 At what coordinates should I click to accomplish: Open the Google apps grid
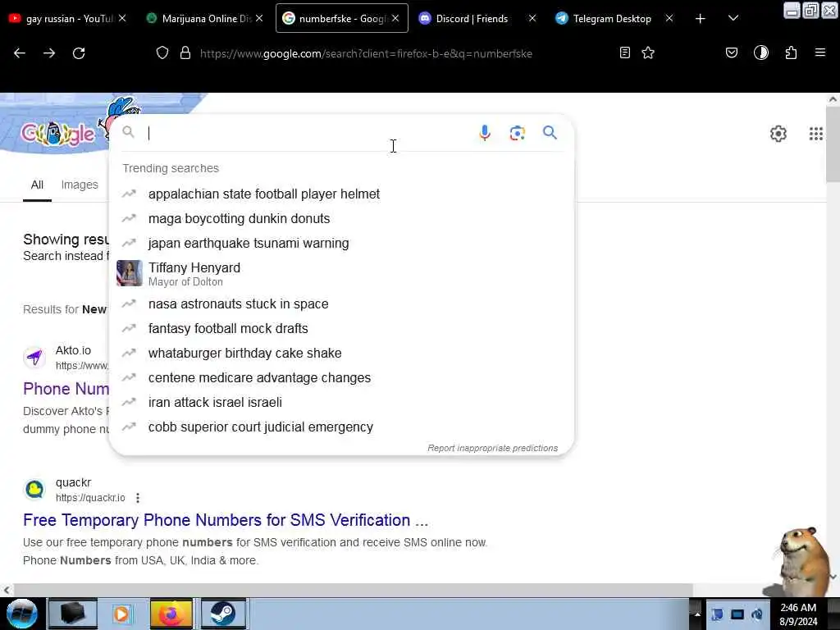pyautogui.click(x=816, y=134)
